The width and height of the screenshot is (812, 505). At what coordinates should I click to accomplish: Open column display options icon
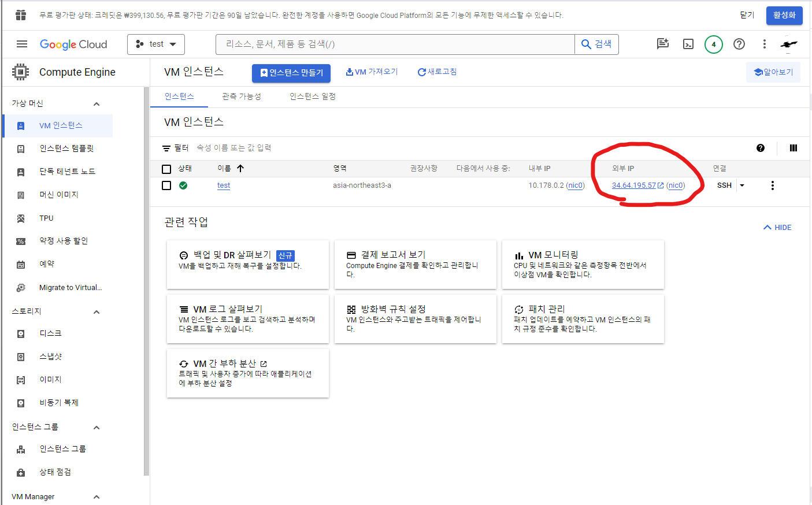pyautogui.click(x=794, y=148)
